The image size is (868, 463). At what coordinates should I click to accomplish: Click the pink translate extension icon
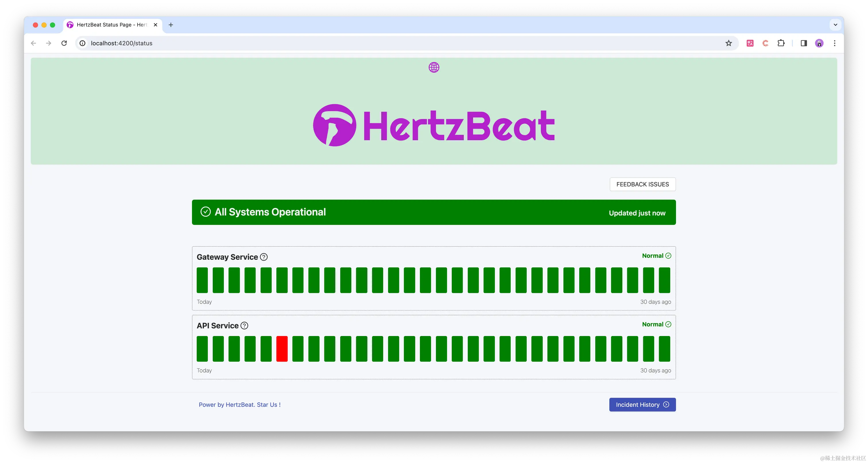point(750,43)
